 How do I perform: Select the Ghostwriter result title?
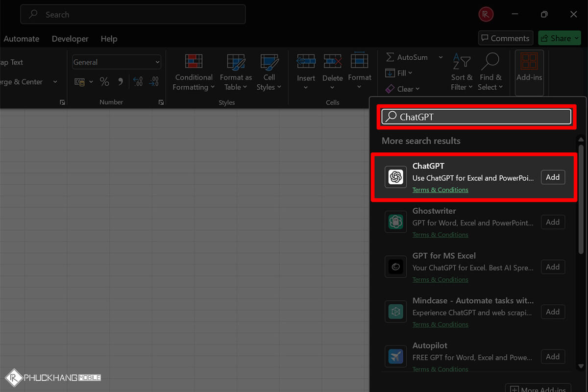click(x=434, y=211)
